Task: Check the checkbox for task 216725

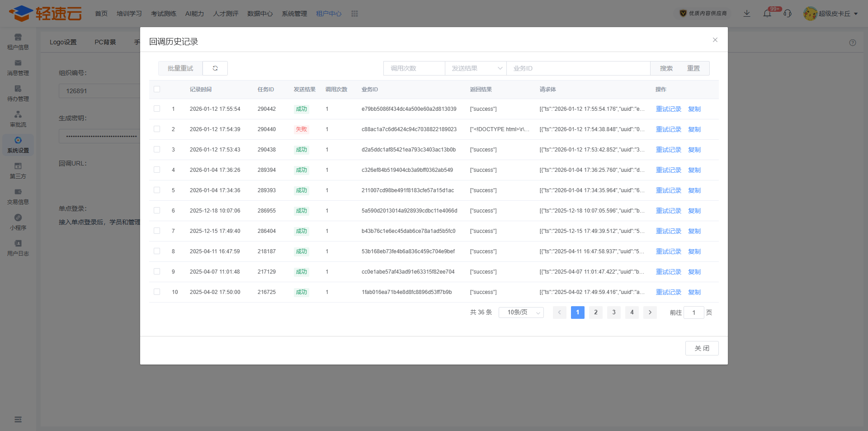Action: pos(157,292)
